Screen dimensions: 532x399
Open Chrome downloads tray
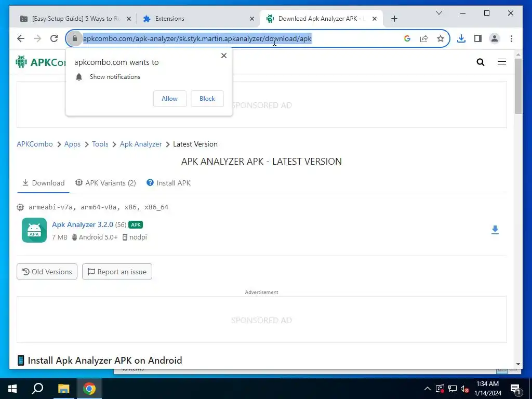(x=461, y=38)
